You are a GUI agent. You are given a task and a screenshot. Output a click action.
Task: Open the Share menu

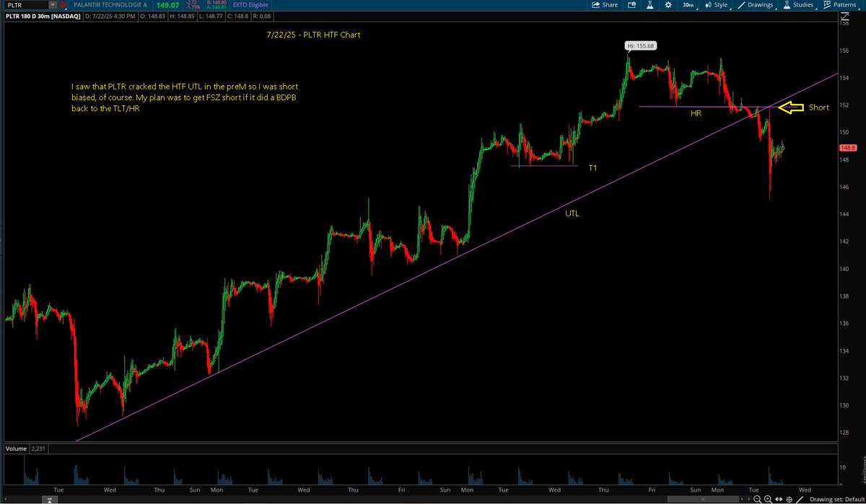[605, 5]
